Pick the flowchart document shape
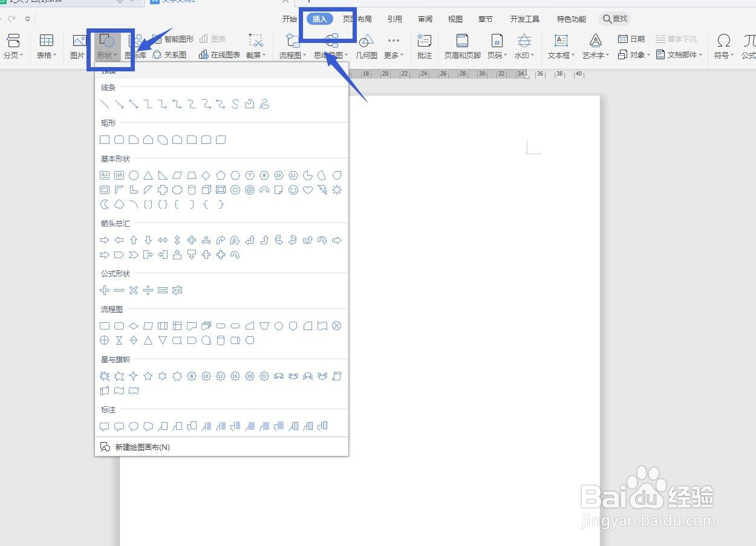 tap(192, 326)
